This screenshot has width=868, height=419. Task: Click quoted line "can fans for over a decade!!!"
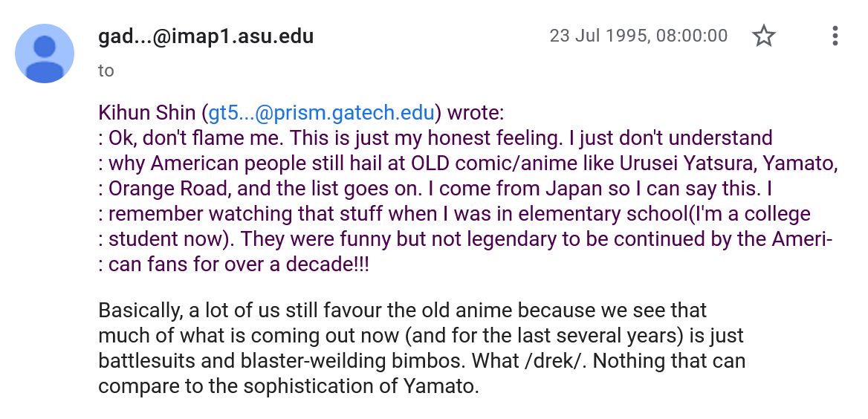[233, 264]
